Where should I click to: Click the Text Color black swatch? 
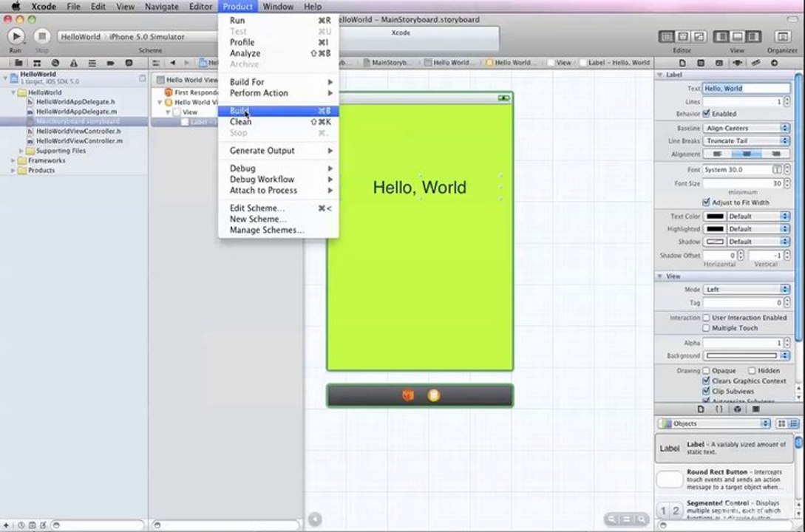[715, 216]
